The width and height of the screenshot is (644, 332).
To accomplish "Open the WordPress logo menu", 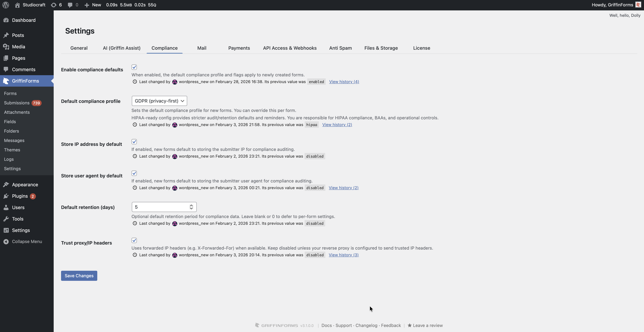I will click(6, 5).
